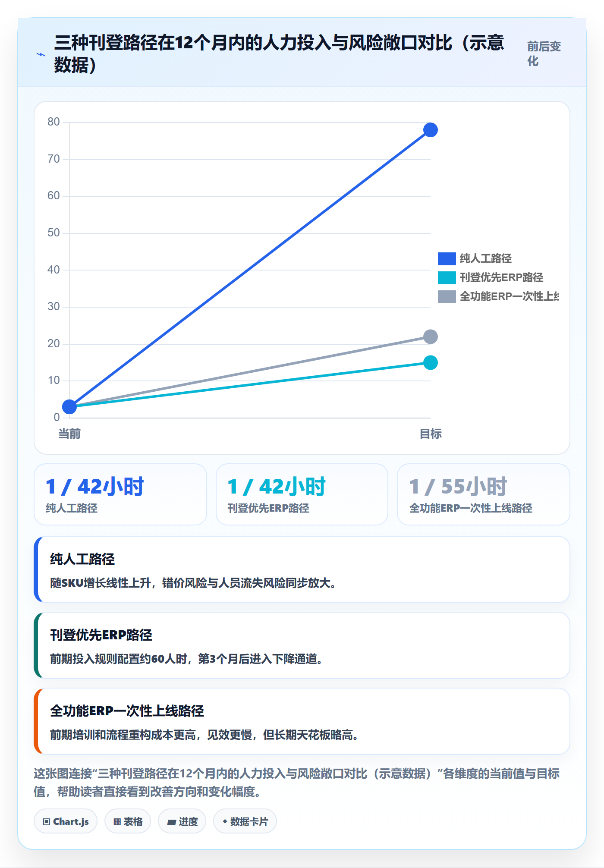Screen dimensions: 604x868
Task: Click the blue data point at 目标
Action: [x=431, y=130]
